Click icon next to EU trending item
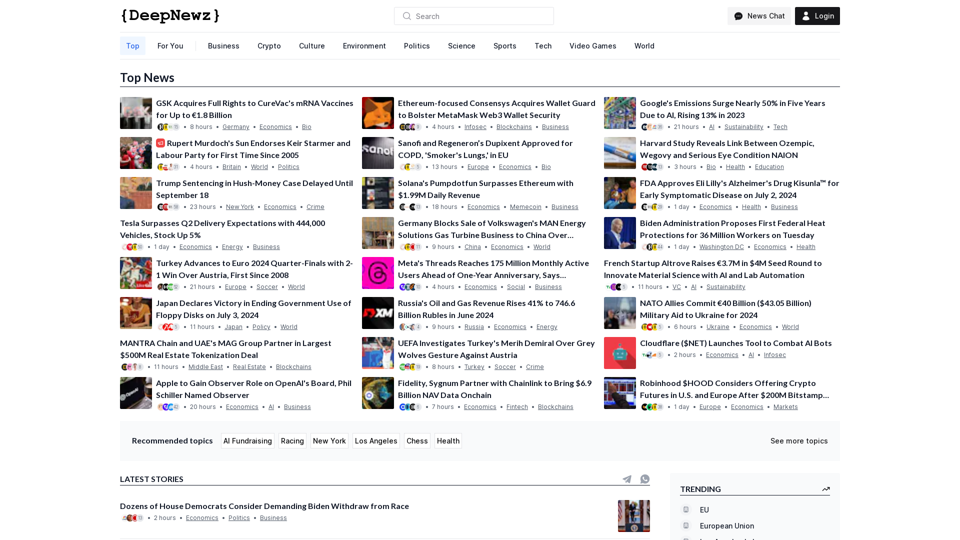The image size is (960, 540). point(686,509)
